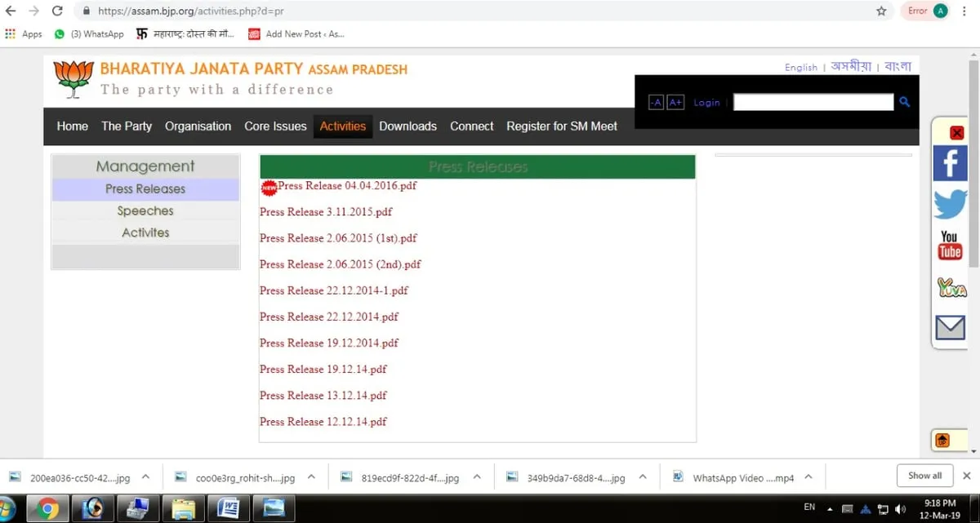Switch site language to English
This screenshot has height=523, width=980.
click(x=801, y=67)
